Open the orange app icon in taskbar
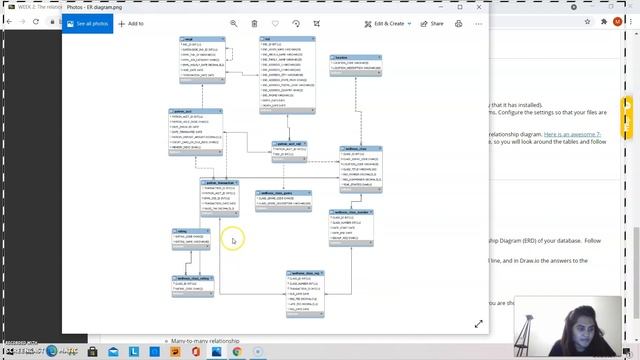Viewport: 640px width, 360px height. (x=175, y=351)
